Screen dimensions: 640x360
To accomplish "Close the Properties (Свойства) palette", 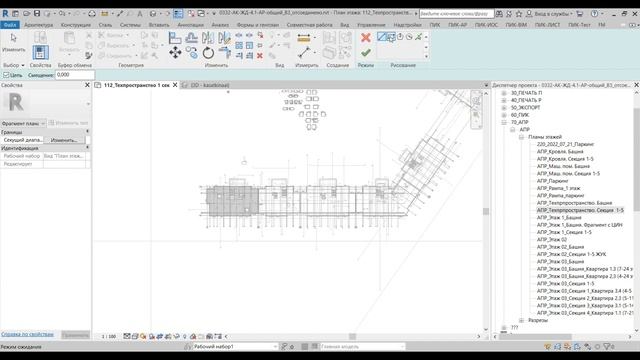I will pyautogui.click(x=87, y=85).
